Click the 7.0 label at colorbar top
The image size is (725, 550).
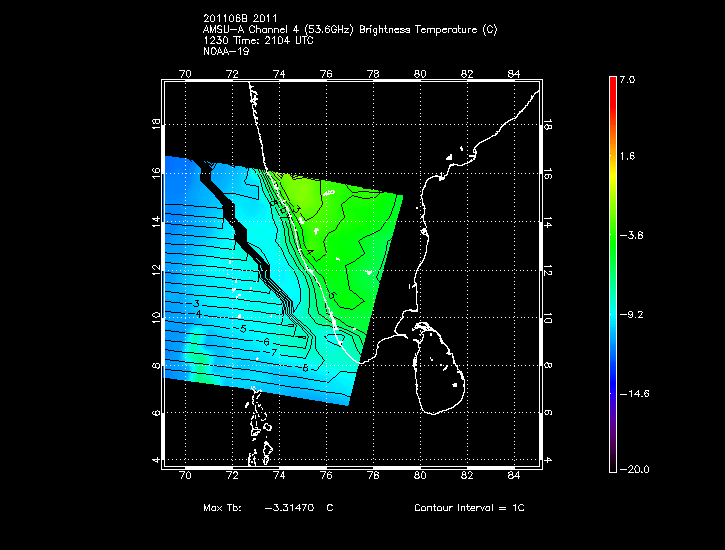click(x=627, y=80)
